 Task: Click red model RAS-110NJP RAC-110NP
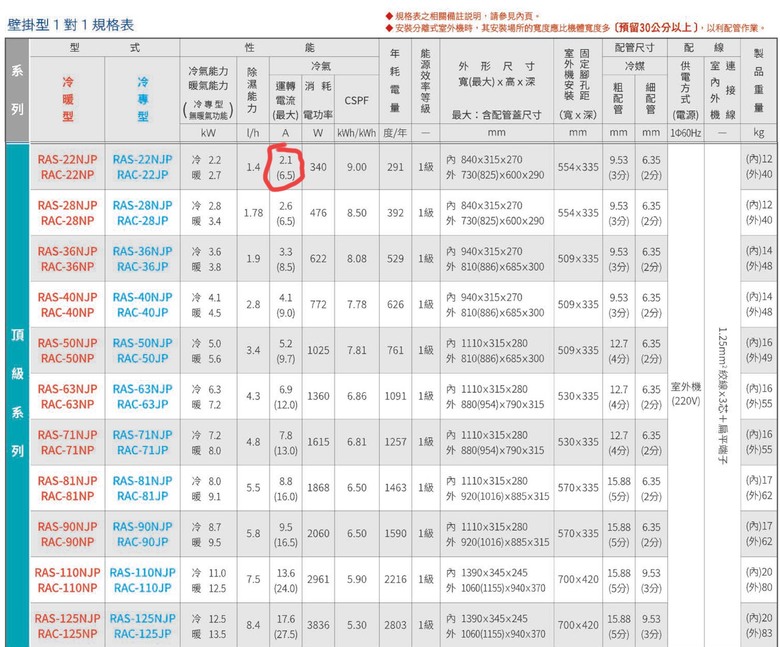[x=68, y=580]
